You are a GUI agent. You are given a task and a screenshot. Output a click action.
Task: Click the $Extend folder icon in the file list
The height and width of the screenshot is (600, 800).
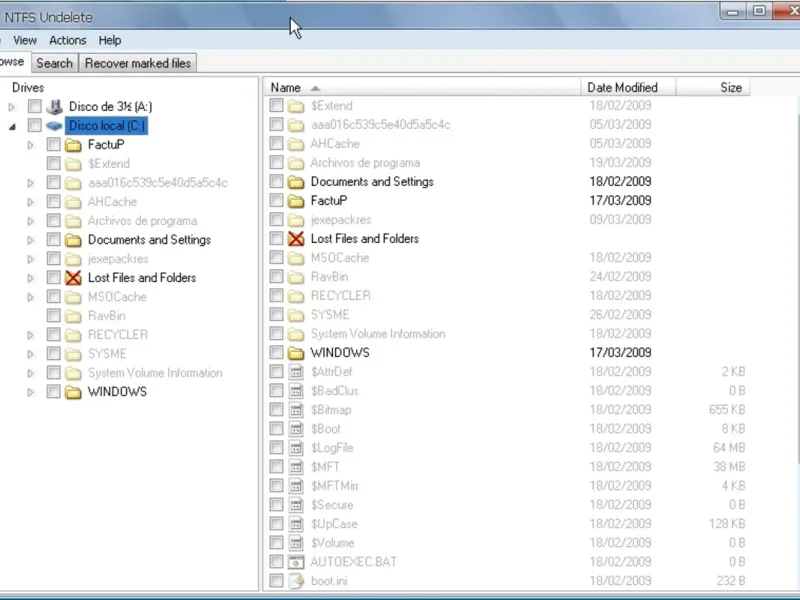pyautogui.click(x=296, y=106)
